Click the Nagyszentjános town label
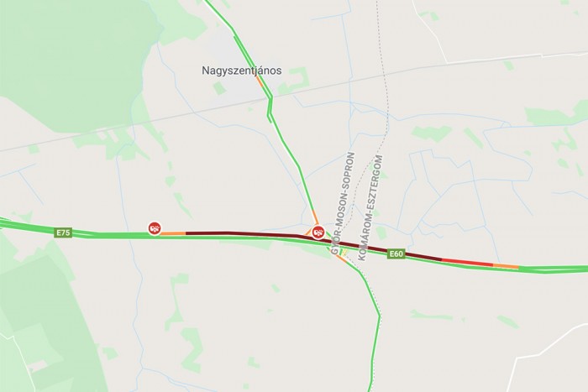The height and width of the screenshot is (392, 588). click(x=242, y=71)
